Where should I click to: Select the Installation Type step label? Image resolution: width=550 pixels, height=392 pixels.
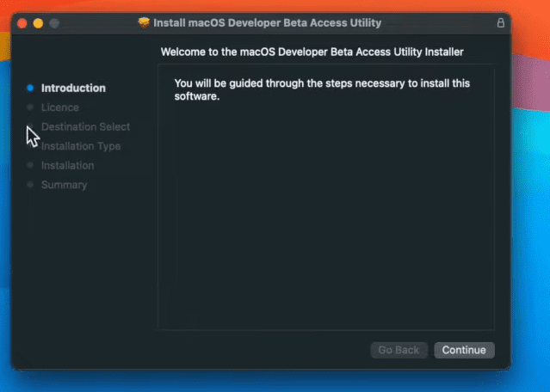[x=81, y=146]
